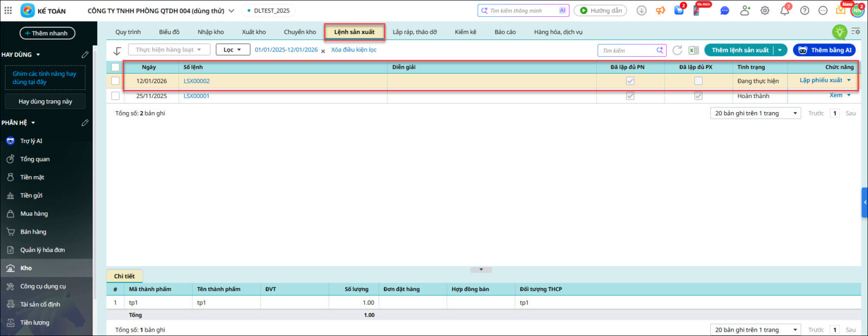Click into the Tìm kiếm search field
This screenshot has width=868, height=336.
[627, 50]
